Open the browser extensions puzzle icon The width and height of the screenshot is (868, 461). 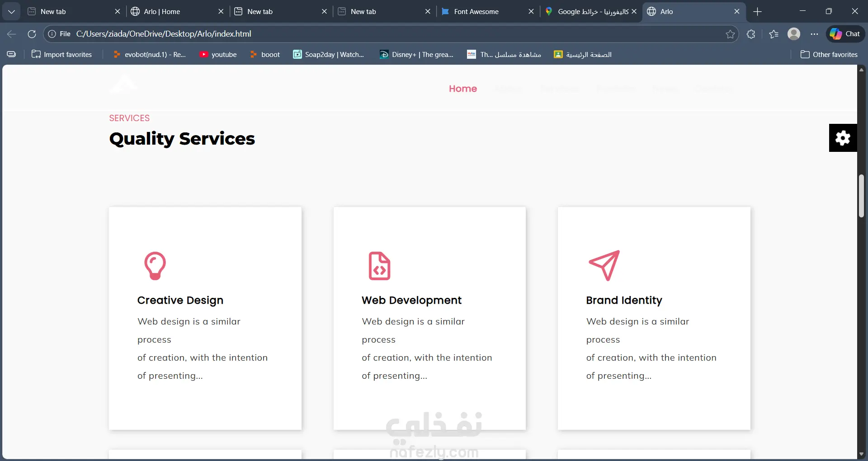click(751, 34)
